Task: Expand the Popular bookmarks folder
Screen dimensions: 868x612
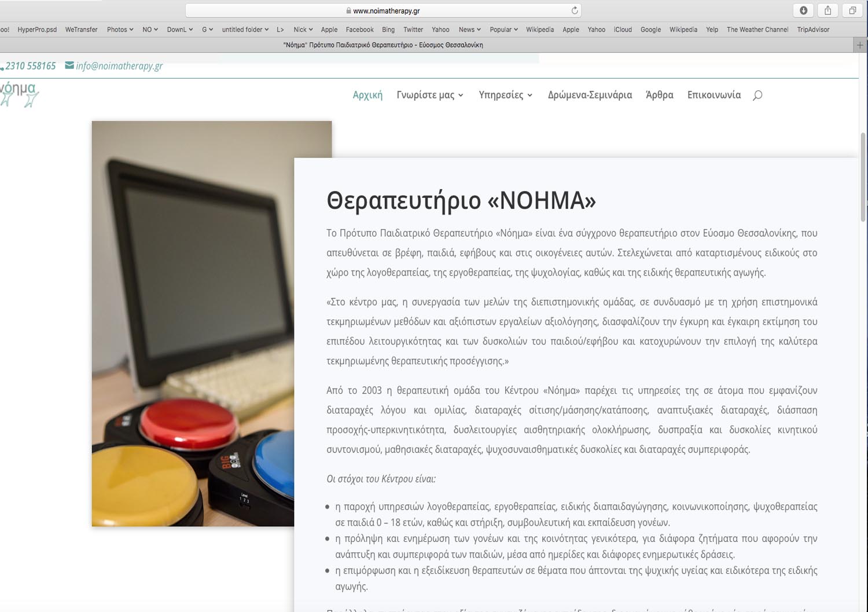Action: click(503, 30)
